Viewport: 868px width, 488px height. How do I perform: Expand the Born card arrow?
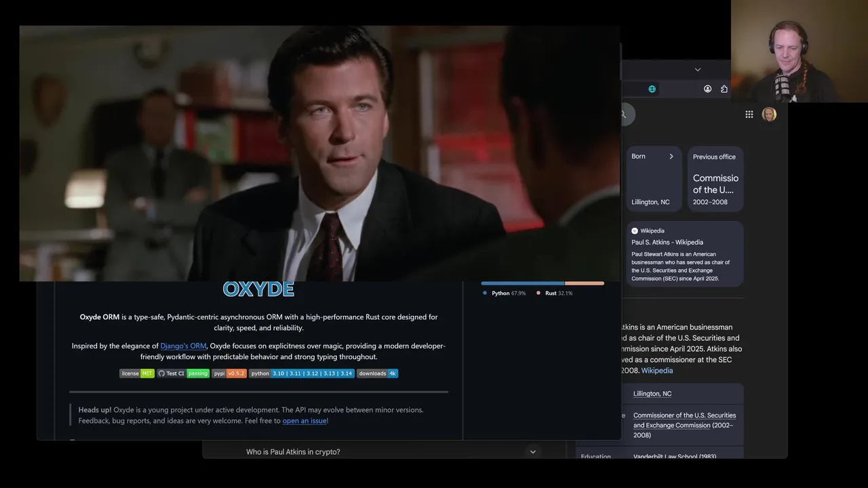(671, 157)
